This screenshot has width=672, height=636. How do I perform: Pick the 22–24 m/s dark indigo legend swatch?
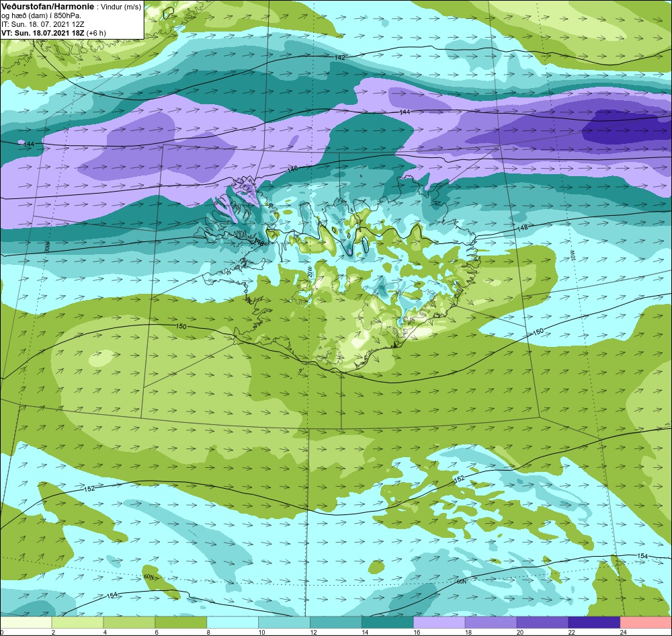tap(594, 622)
